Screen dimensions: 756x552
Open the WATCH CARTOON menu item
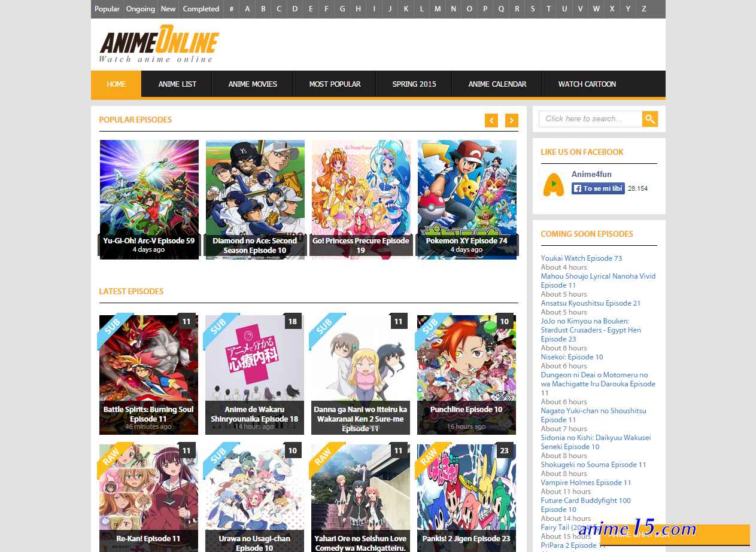click(x=587, y=84)
